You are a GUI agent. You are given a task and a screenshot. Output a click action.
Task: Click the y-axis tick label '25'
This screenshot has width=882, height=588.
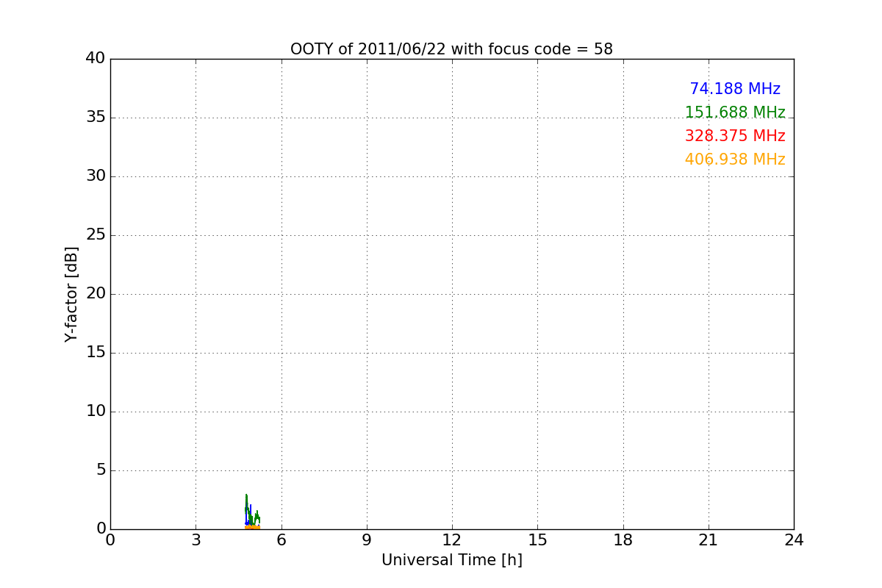pos(96,235)
